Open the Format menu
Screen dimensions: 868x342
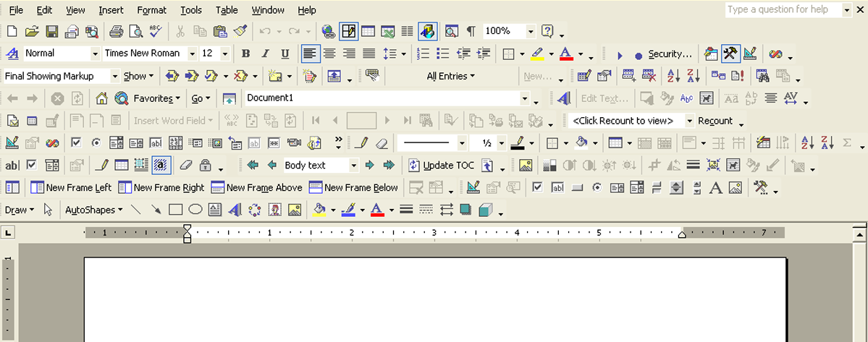point(151,10)
